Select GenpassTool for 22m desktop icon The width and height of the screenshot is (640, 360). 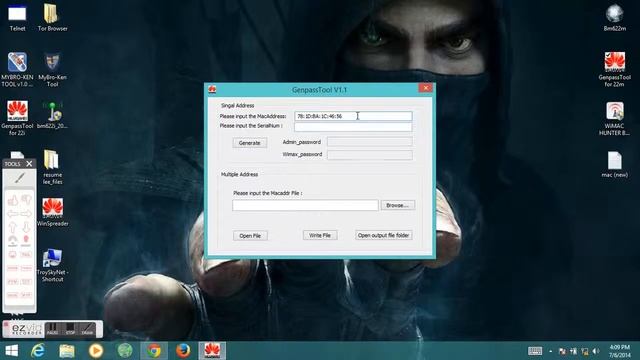pos(614,69)
